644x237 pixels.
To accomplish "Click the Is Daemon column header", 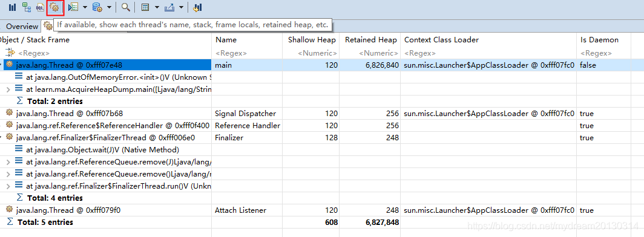I will click(599, 40).
